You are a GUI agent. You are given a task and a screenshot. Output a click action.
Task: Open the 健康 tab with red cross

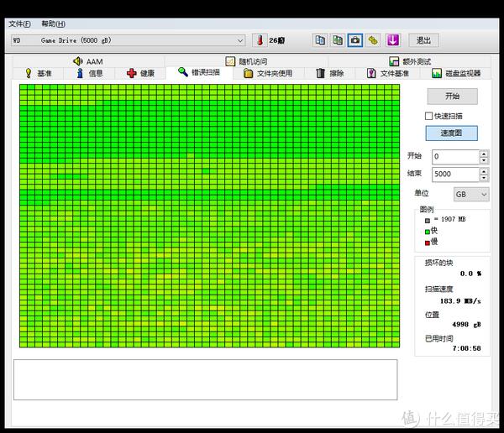[x=140, y=73]
